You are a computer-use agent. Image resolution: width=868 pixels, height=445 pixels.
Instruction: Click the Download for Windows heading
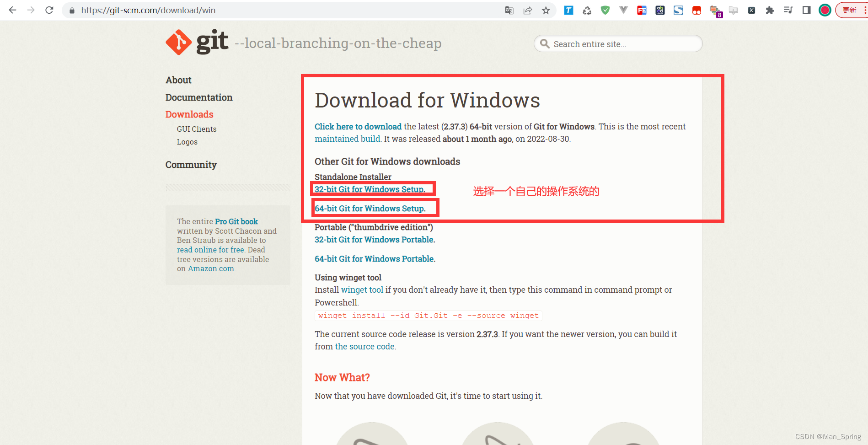pos(428,100)
